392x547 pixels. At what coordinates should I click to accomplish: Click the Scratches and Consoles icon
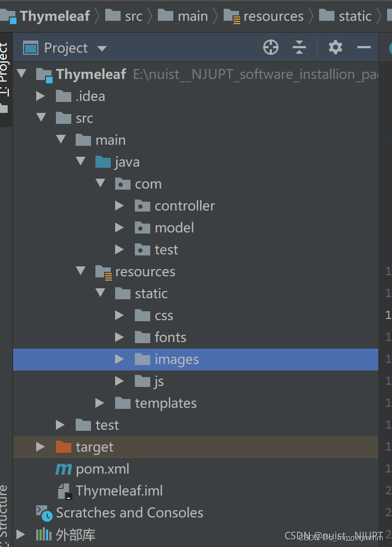(43, 512)
